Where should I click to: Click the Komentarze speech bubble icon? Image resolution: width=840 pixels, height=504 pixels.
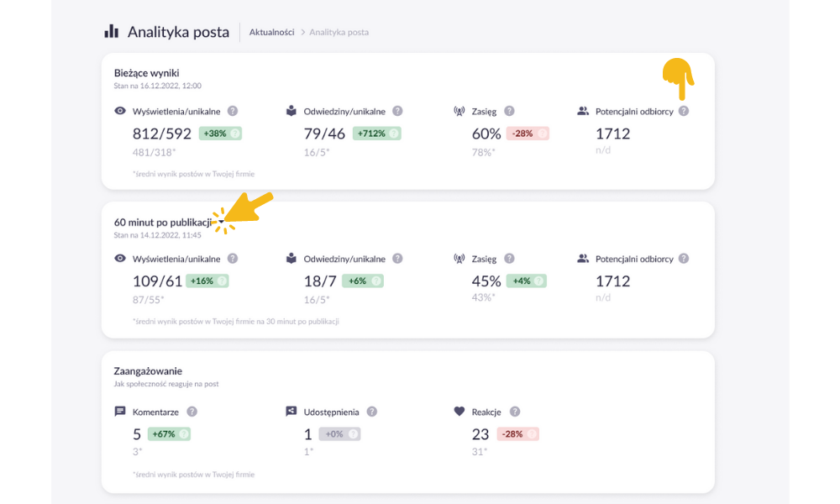(x=120, y=412)
